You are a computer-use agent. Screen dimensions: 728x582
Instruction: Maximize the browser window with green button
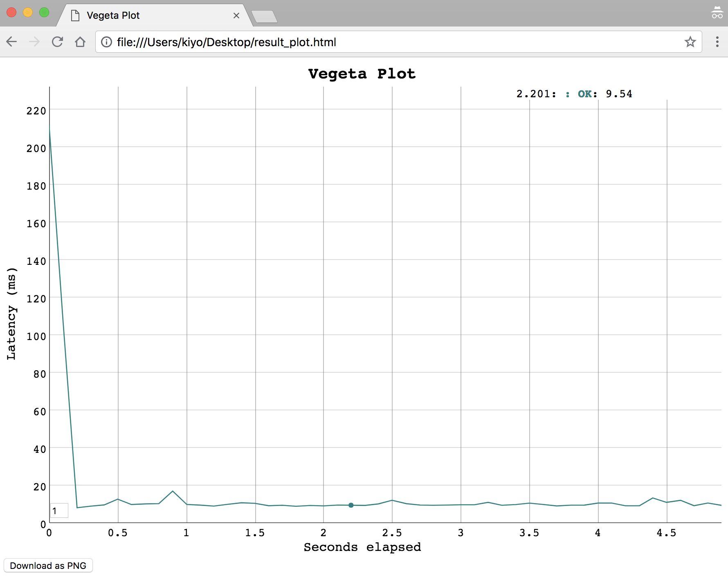44,13
